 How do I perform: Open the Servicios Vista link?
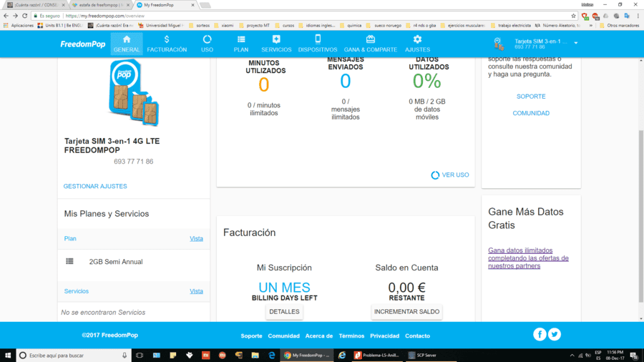(196, 291)
